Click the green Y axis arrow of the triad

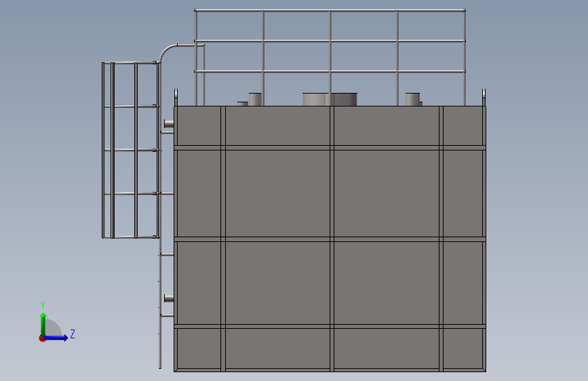(x=43, y=324)
